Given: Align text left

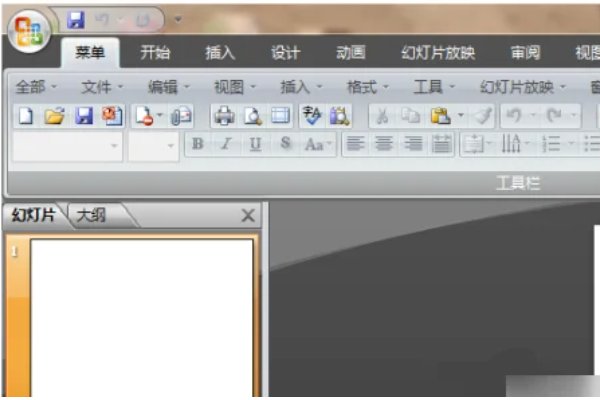Looking at the screenshot, I should (x=355, y=144).
